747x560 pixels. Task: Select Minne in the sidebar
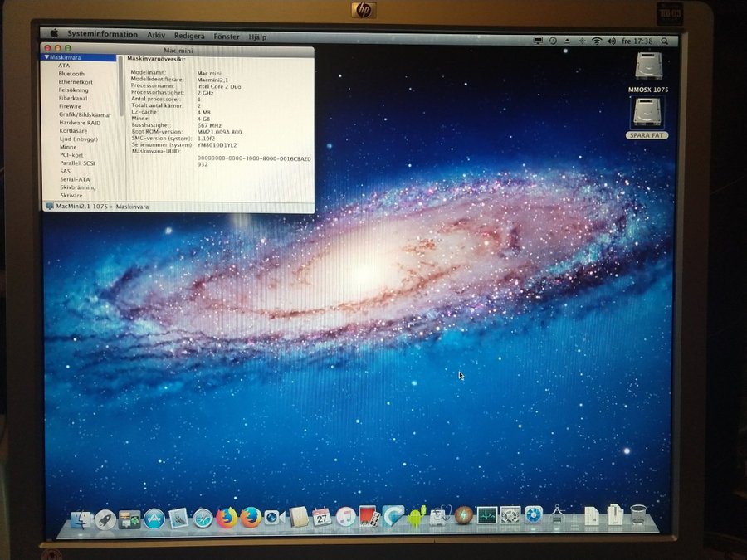[68, 147]
